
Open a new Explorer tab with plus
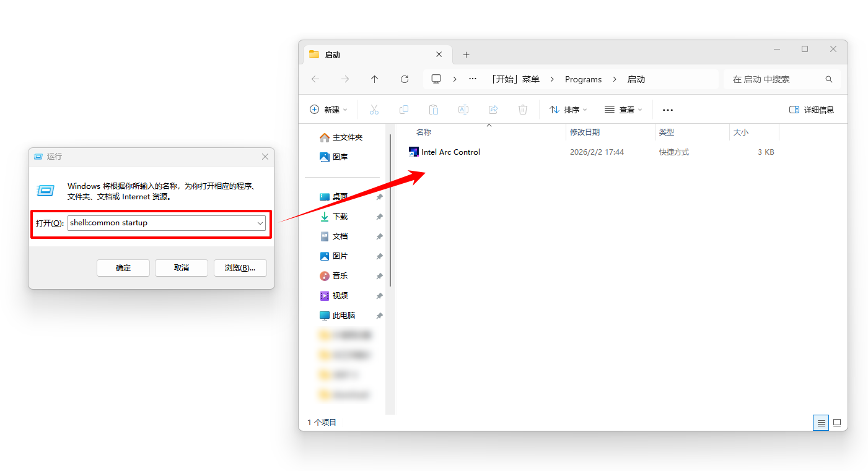tap(467, 54)
